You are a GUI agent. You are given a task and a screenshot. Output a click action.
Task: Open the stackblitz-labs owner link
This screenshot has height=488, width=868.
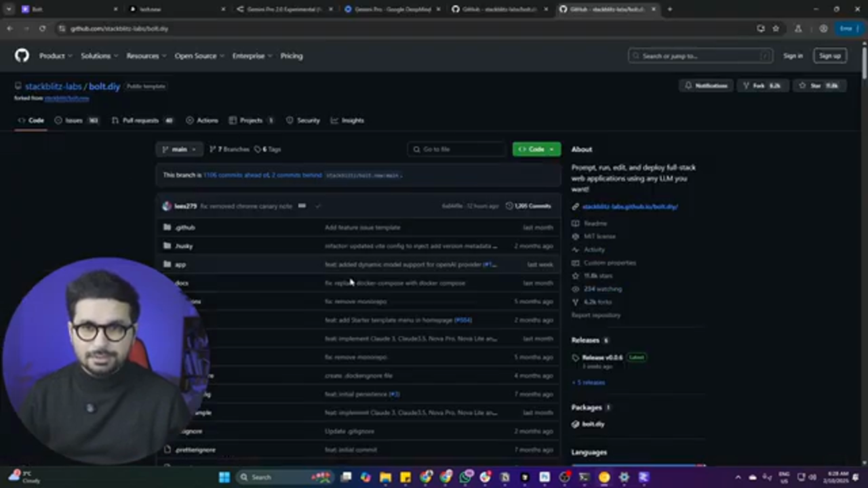[x=53, y=86]
